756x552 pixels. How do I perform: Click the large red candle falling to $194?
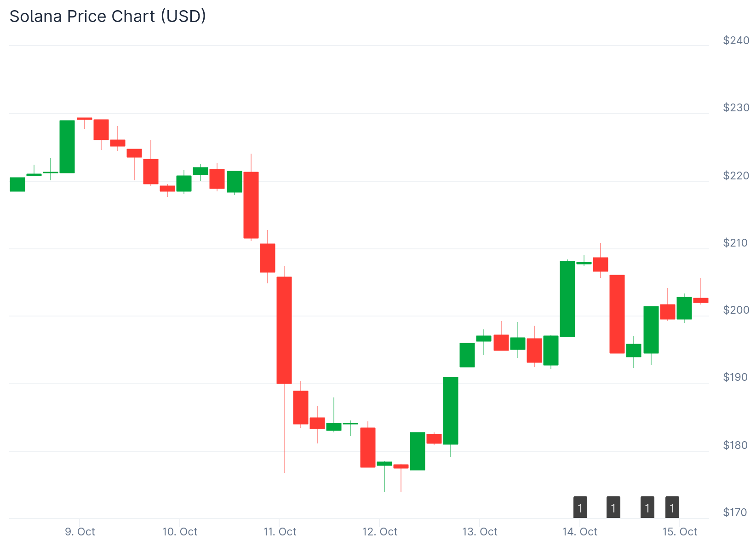[617, 314]
